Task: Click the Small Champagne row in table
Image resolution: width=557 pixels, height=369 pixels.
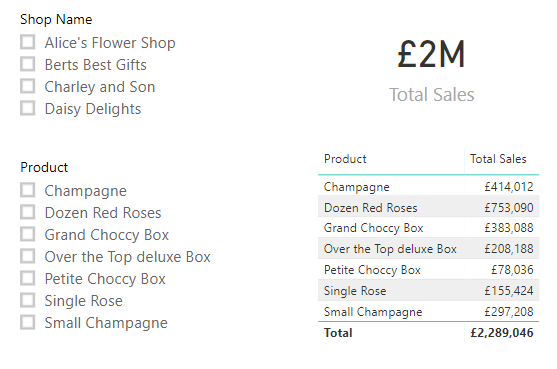Action: coord(428,311)
